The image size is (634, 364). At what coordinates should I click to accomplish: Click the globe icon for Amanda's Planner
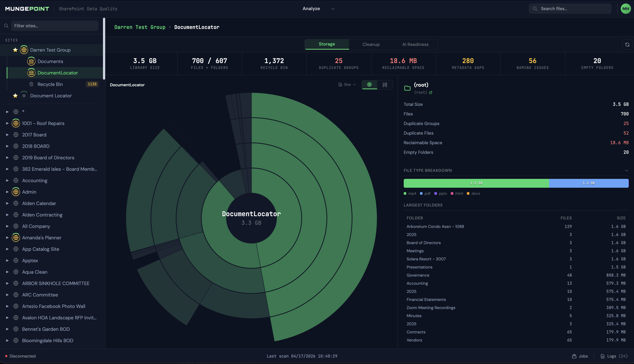click(x=16, y=238)
